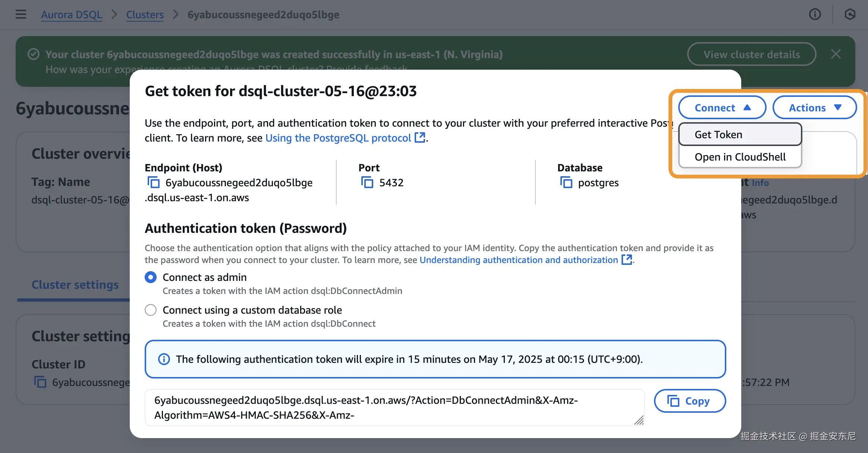Viewport: 868px width, 453px height.
Task: Dismiss the green success banner
Action: point(836,54)
